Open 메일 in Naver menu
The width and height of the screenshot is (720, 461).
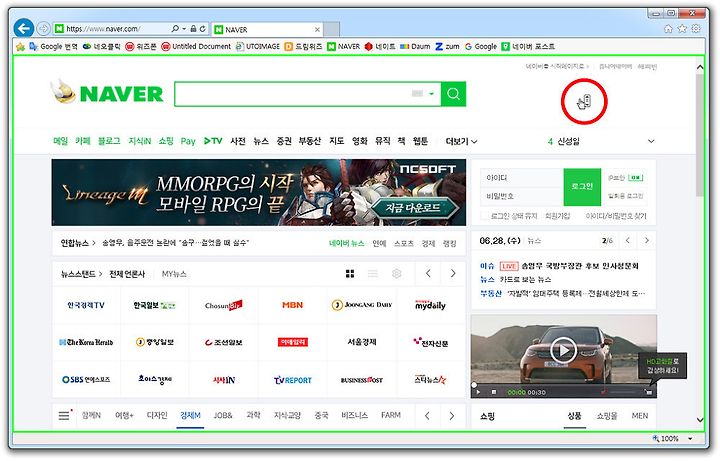[x=61, y=141]
